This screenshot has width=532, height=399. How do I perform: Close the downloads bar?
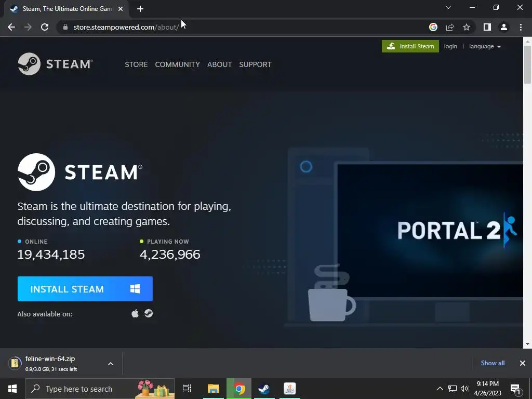(x=523, y=363)
